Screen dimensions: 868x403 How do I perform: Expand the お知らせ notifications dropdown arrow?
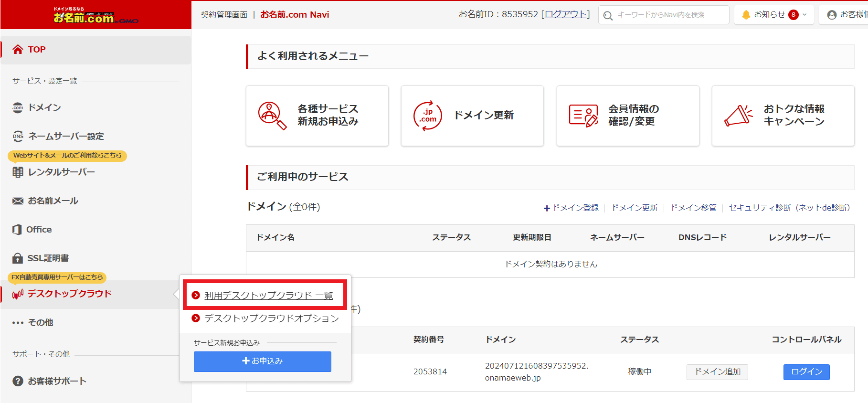804,15
